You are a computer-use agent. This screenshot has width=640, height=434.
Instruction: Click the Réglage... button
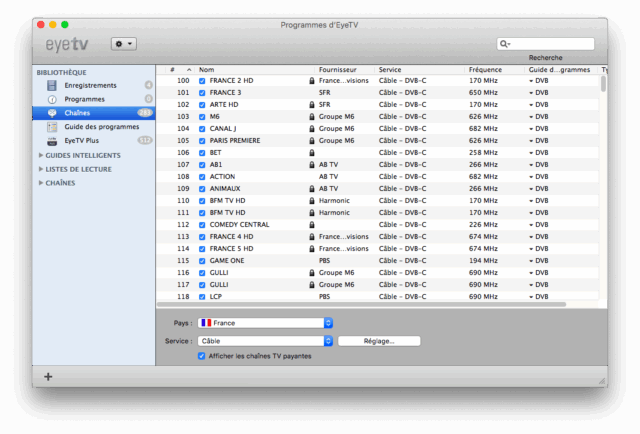378,341
